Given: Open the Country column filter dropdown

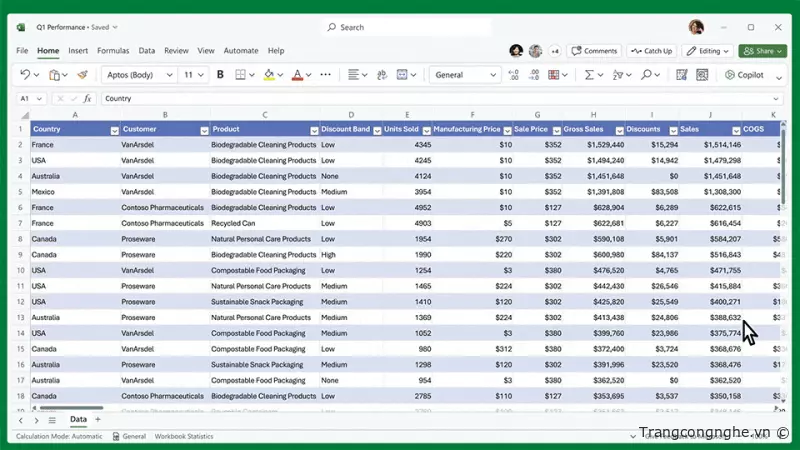Looking at the screenshot, I should point(114,129).
